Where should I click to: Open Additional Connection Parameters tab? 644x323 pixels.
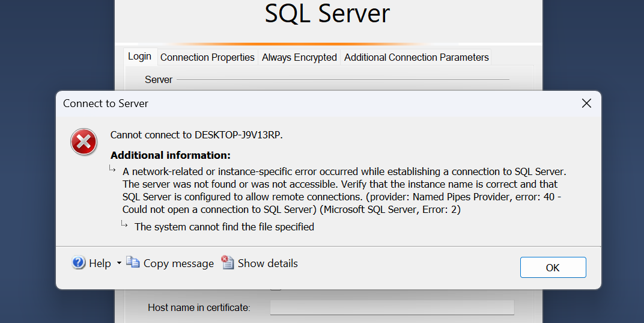pyautogui.click(x=416, y=57)
